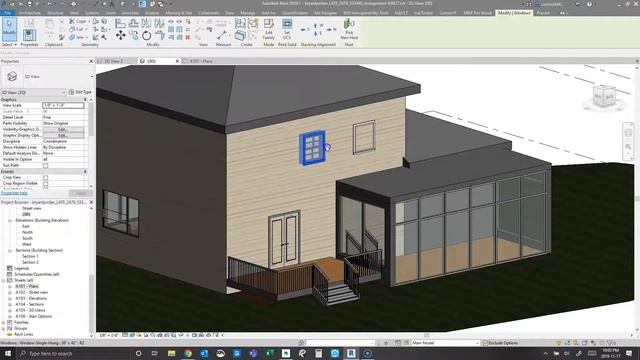The width and height of the screenshot is (640, 360).
Task: Open the 3D View type selector dropdown
Action: 91,76
